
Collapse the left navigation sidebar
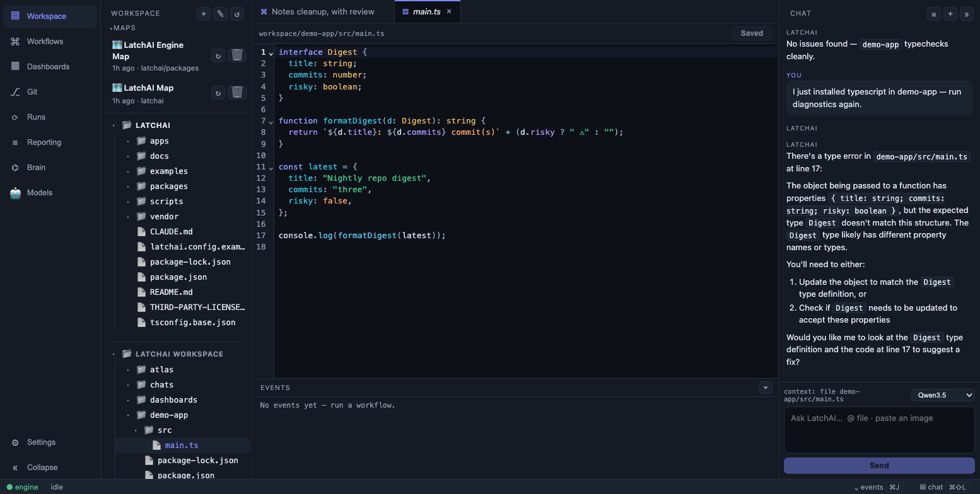pos(50,468)
